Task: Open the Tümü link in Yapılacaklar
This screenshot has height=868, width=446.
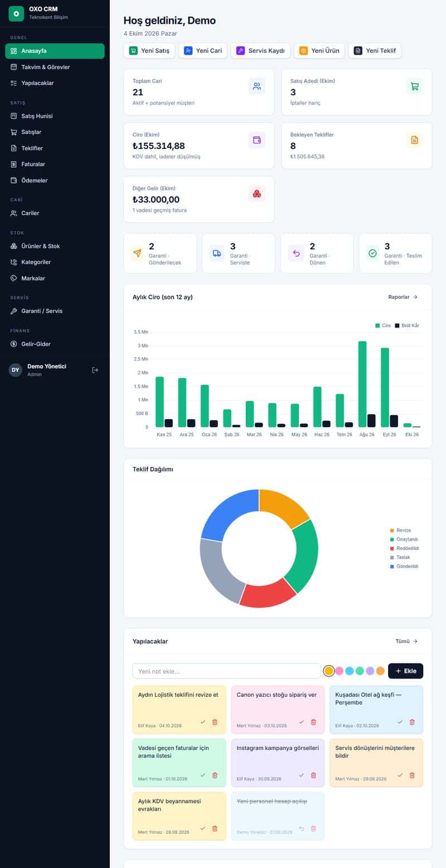Action: [x=406, y=642]
